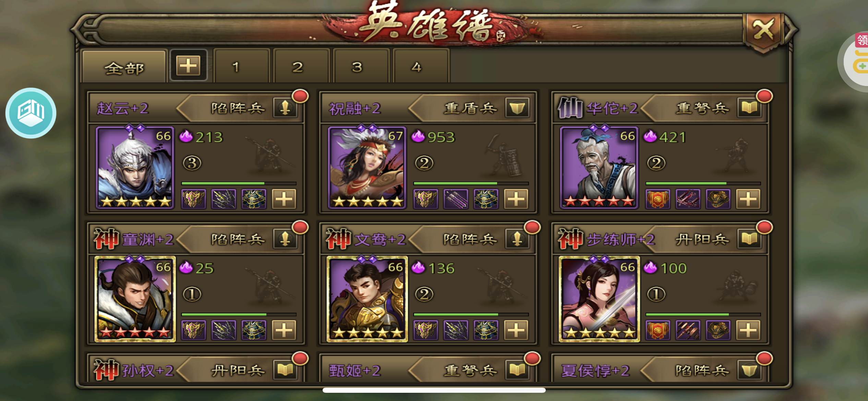Viewport: 868px width, 401px height.
Task: Click the red banner equipment icon on 步练师's card
Action: 658,330
